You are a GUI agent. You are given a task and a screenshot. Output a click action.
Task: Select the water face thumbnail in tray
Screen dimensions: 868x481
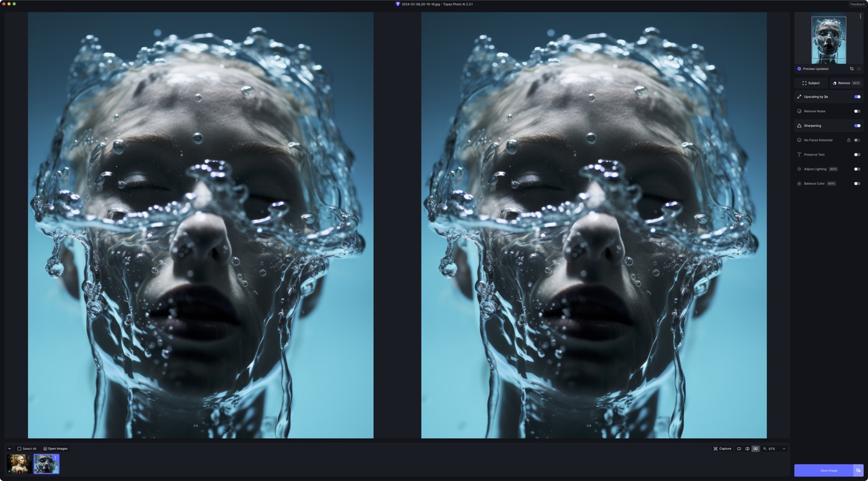(46, 464)
